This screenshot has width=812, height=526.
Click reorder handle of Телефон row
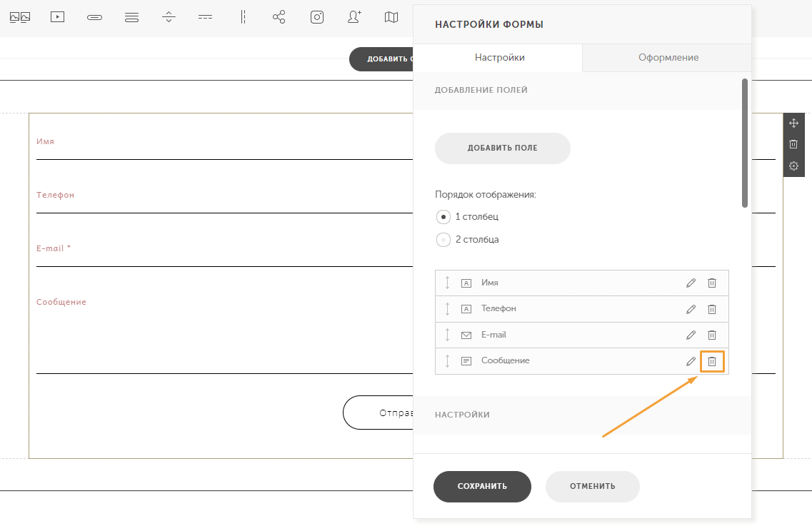(448, 308)
